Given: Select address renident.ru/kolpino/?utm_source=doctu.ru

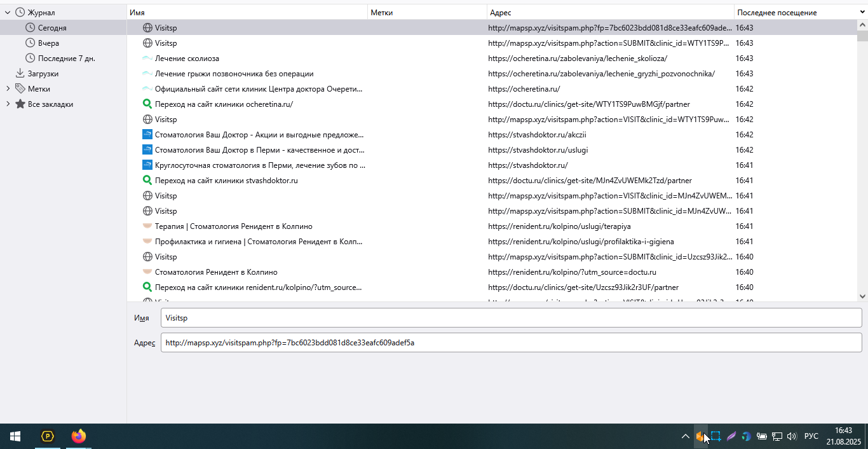Looking at the screenshot, I should [x=572, y=272].
